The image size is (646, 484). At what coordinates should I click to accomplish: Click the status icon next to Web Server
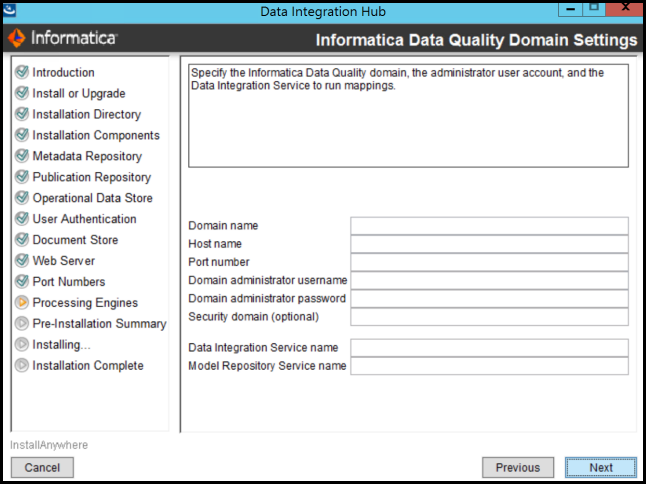(22, 260)
